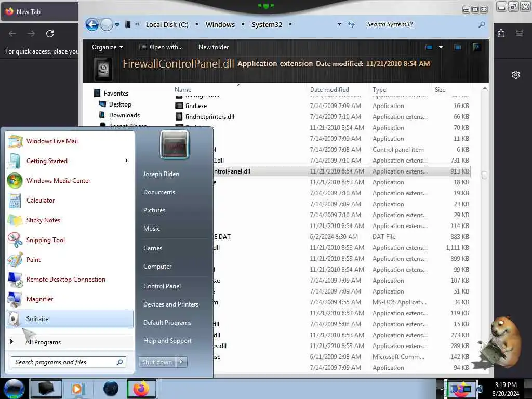
Task: Open Magnifier tool
Action: (70, 299)
